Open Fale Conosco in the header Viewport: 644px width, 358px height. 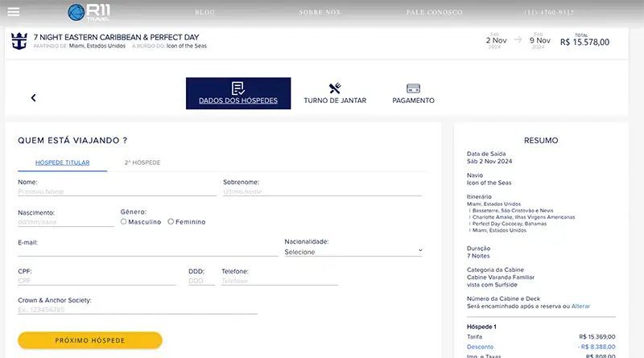(434, 13)
